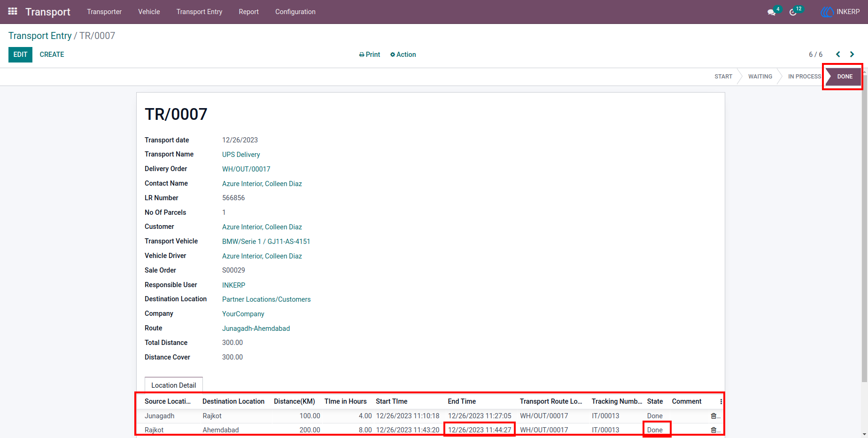Open the Vehicle menu
Screen dimensions: 868x438
pyautogui.click(x=149, y=12)
